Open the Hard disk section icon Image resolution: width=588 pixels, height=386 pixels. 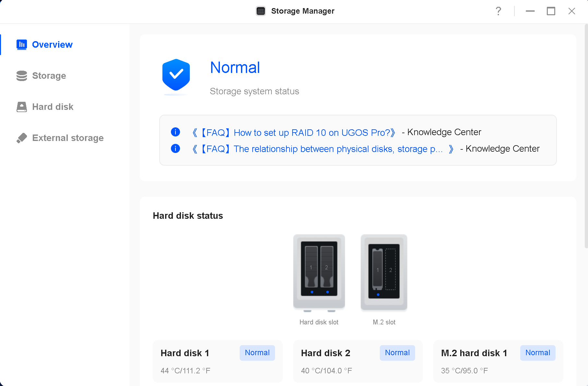pyautogui.click(x=21, y=107)
